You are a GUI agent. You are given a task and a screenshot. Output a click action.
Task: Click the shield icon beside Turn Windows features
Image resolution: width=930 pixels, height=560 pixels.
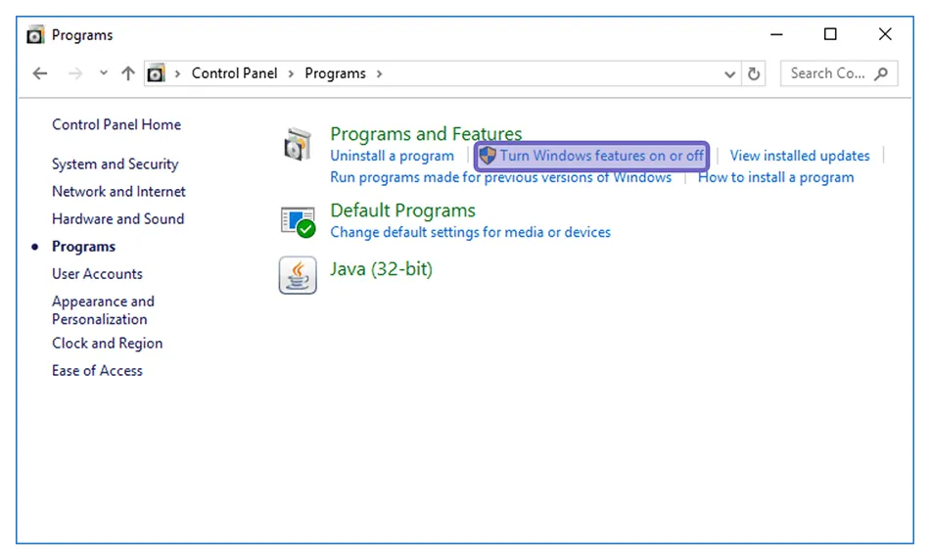(487, 156)
